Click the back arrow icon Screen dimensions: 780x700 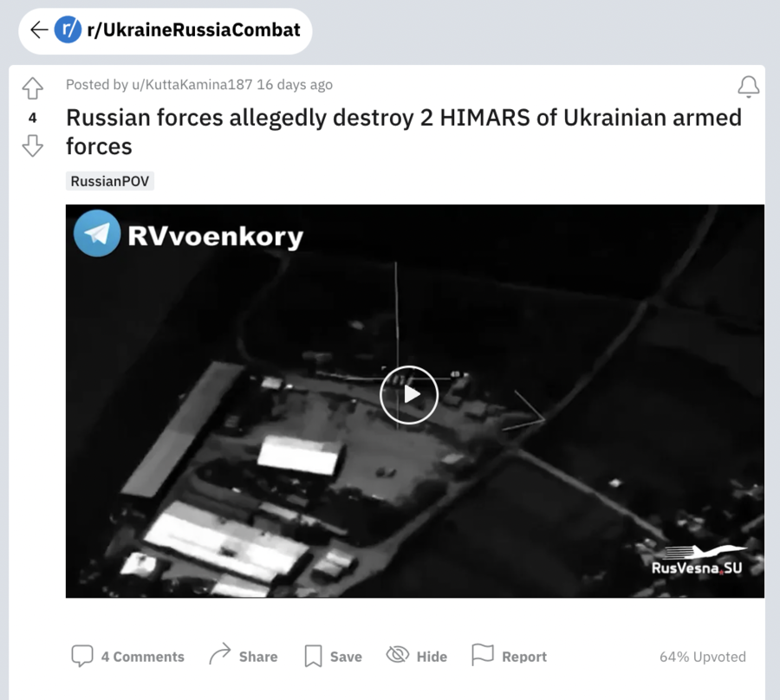coord(39,29)
